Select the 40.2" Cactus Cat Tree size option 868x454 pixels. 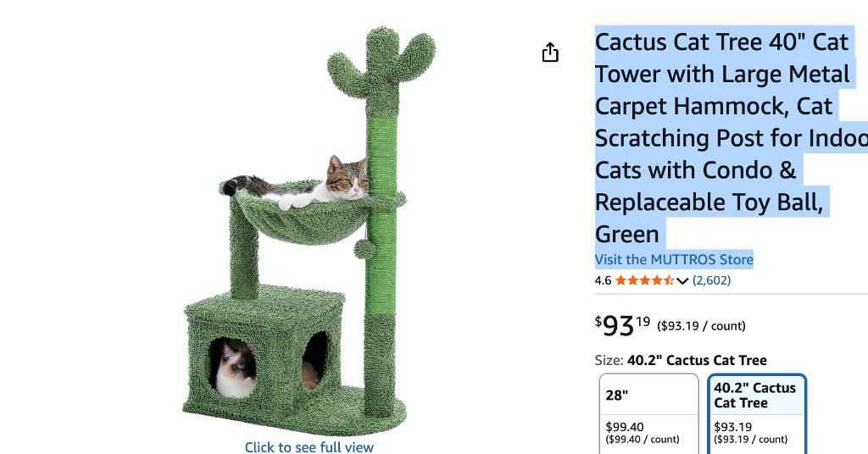[x=757, y=413]
